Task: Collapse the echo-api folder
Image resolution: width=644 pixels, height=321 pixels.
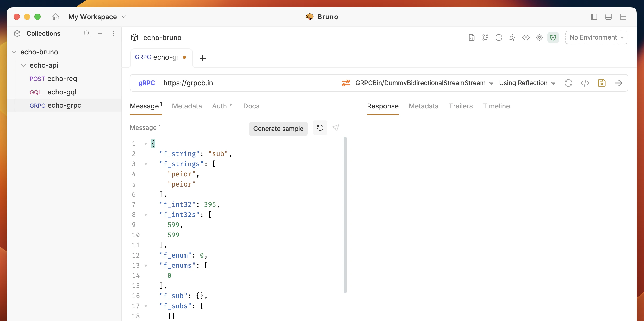Action: coord(23,65)
